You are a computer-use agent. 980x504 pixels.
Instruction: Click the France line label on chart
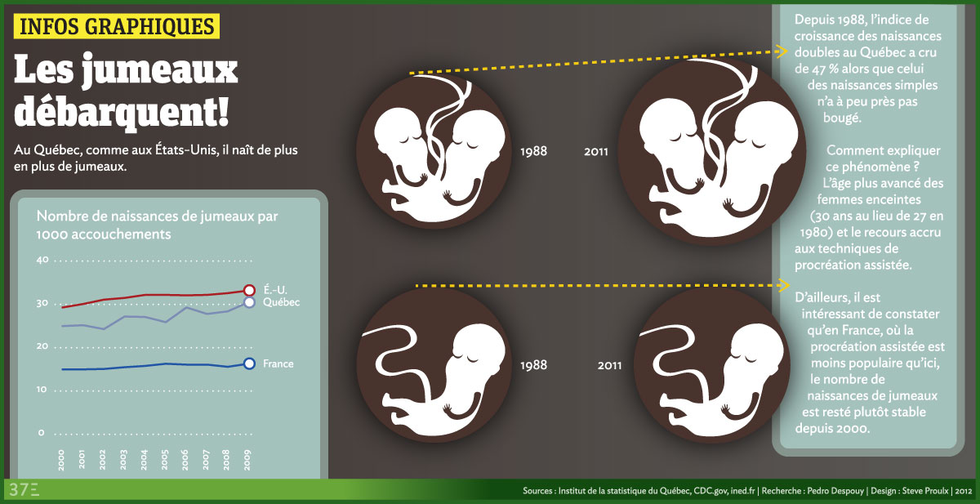278,364
